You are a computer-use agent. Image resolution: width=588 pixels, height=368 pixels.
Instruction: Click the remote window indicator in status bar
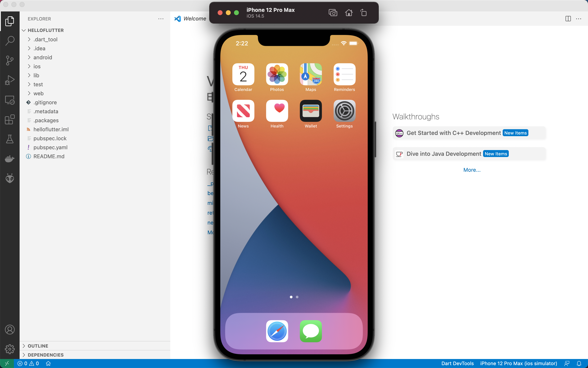[x=7, y=363]
